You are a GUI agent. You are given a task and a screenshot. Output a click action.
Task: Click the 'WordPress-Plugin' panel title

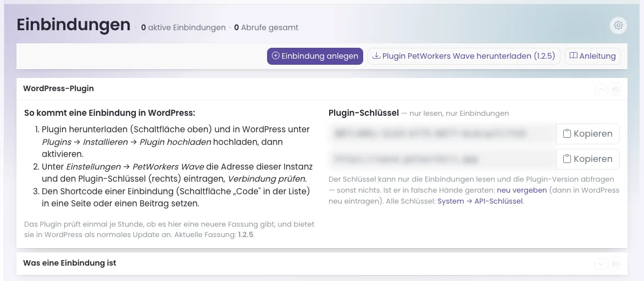click(x=58, y=88)
